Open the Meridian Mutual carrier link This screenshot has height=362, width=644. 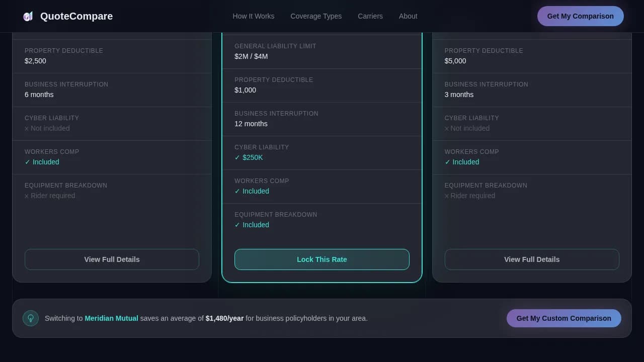pyautogui.click(x=111, y=318)
